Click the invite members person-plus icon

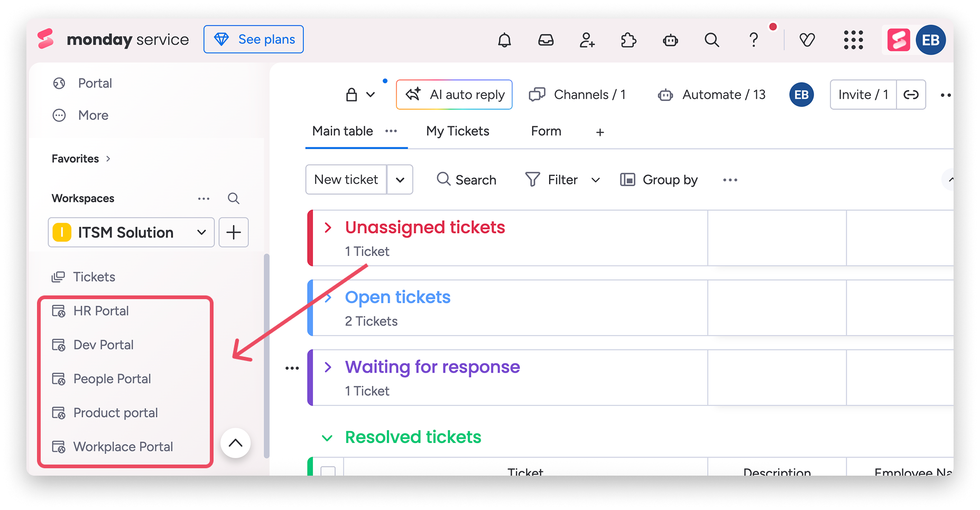click(587, 40)
